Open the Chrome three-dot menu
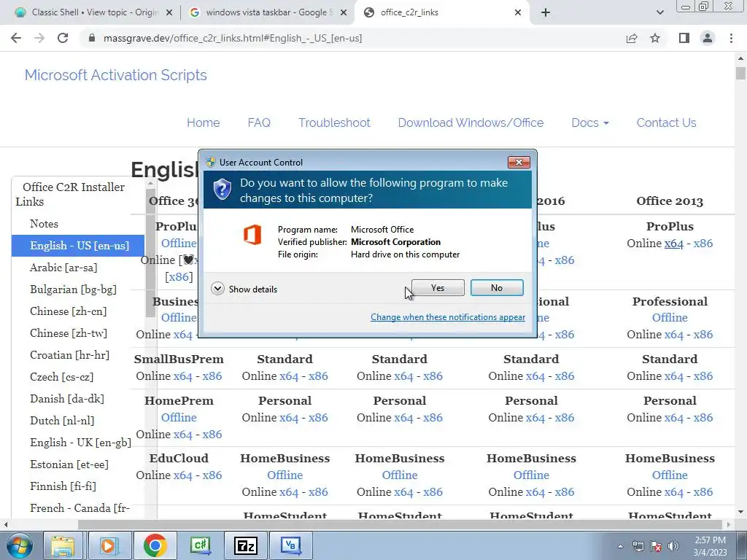 pos(731,38)
